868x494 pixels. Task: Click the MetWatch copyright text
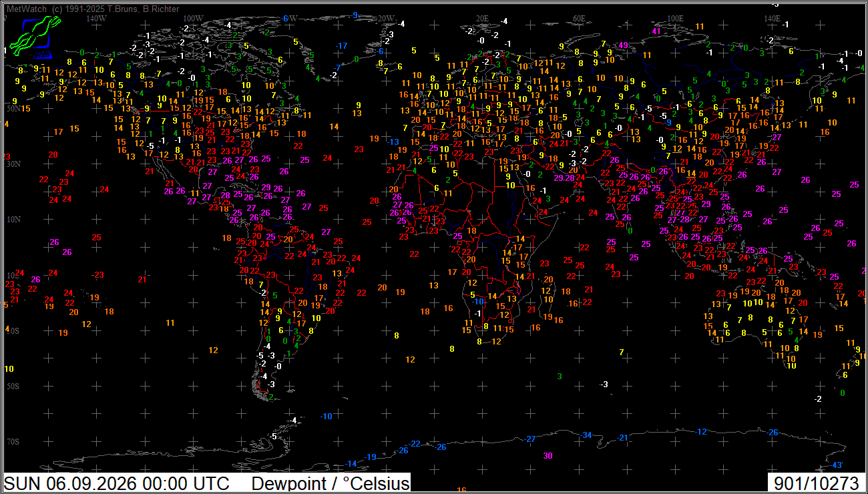pos(92,9)
